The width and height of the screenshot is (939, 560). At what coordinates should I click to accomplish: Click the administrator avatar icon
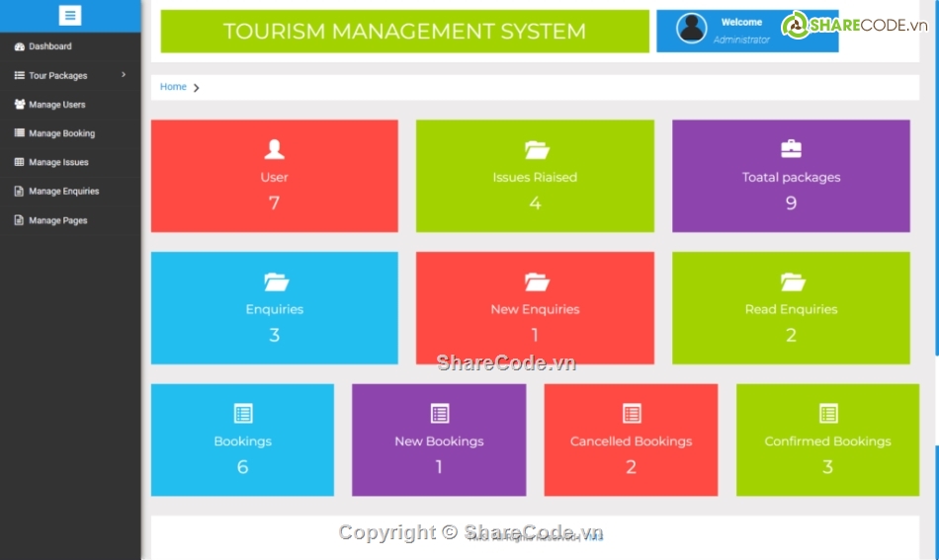click(x=692, y=28)
